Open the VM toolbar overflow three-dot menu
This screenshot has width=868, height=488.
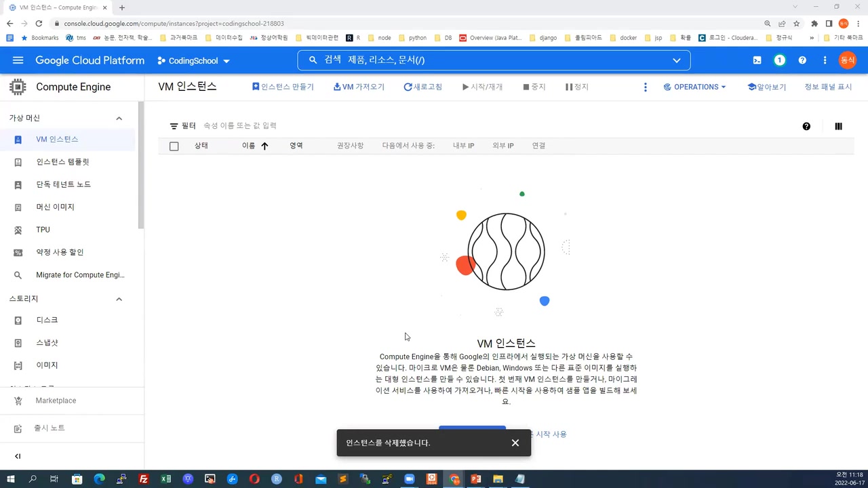(645, 87)
